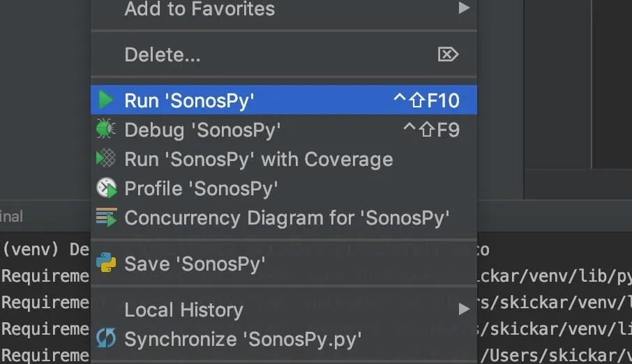Screen dimensions: 632x364
Task: Click the Terminal tab label
Action: click(11, 216)
